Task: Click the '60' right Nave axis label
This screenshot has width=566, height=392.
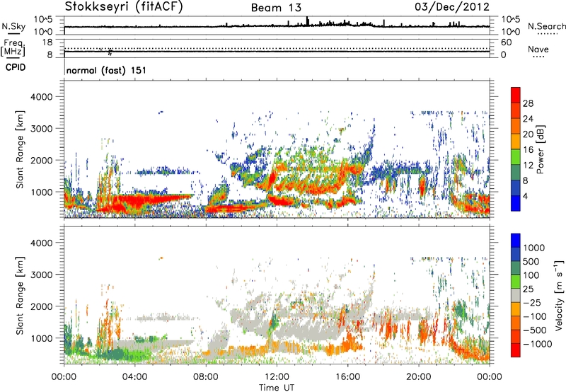Action: (x=506, y=42)
